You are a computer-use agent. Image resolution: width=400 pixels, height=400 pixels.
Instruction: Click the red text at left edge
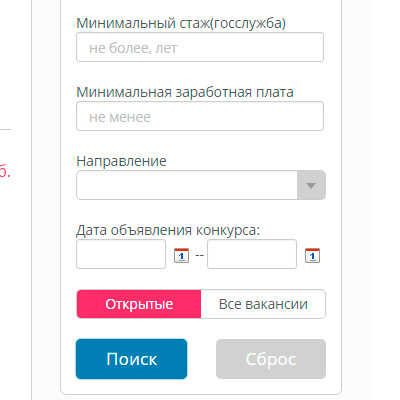5,172
